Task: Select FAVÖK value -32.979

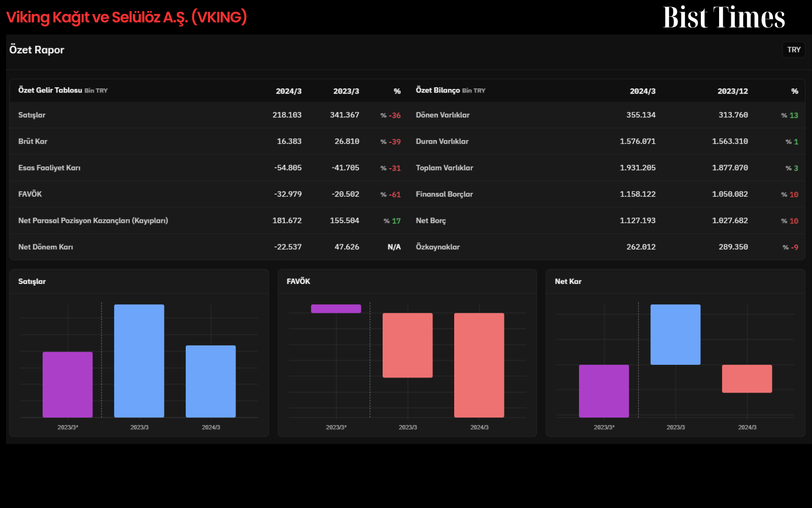Action: point(288,194)
